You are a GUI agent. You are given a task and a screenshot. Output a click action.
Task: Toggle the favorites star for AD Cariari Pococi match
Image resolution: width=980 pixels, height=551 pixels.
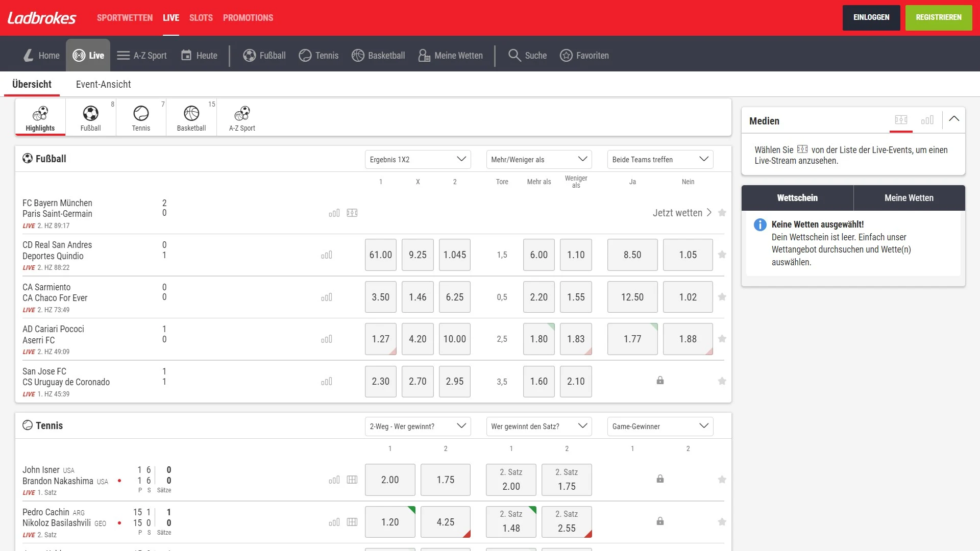pos(722,338)
